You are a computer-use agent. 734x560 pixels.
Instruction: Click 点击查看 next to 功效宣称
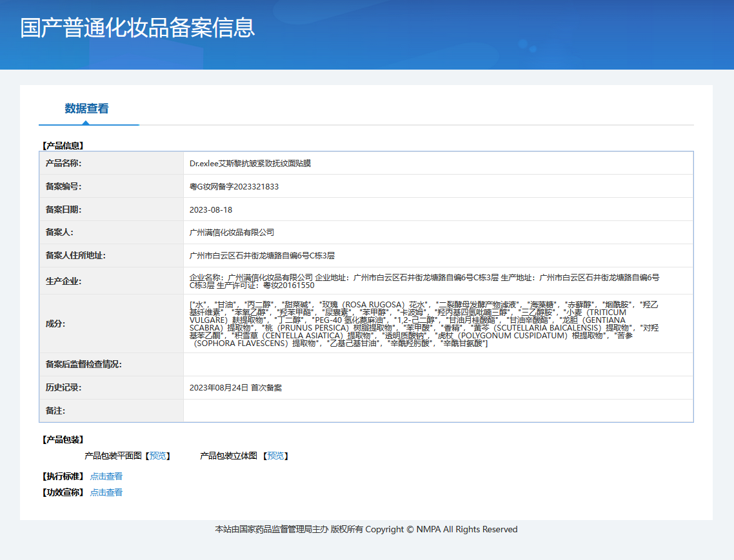coord(106,492)
